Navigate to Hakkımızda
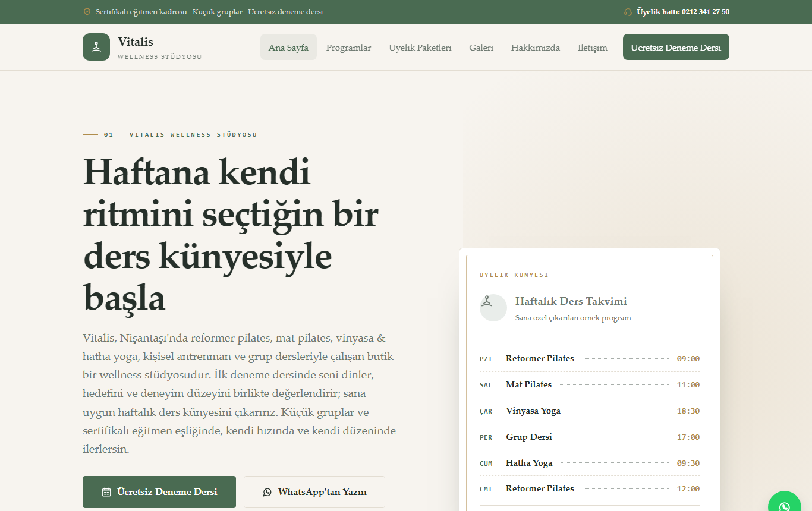 click(536, 48)
